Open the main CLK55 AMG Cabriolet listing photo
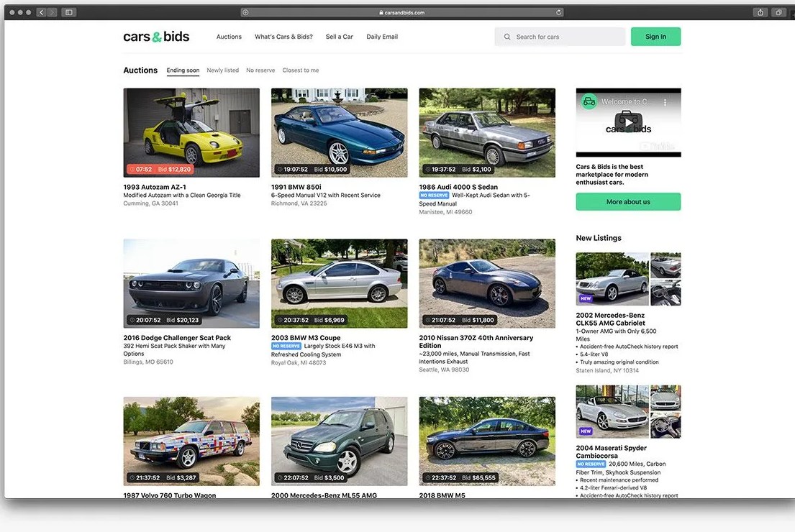The image size is (795, 532). coord(612,279)
